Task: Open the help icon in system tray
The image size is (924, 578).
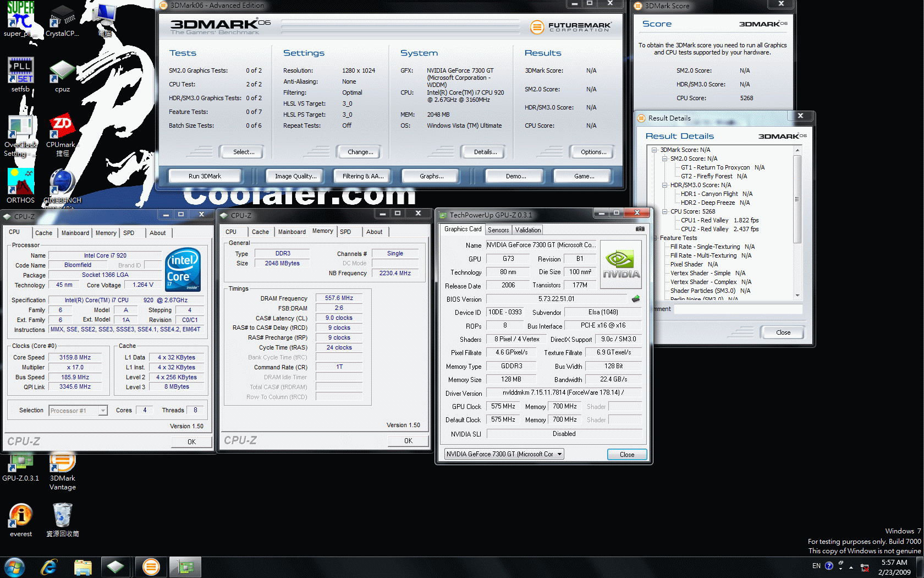Action: coord(829,566)
